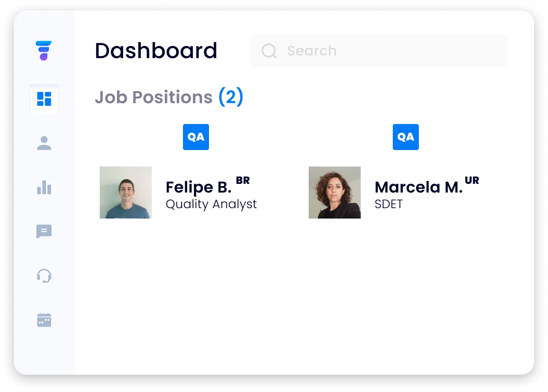Open the Messages chat icon in sidebar
This screenshot has width=548, height=392.
click(44, 232)
